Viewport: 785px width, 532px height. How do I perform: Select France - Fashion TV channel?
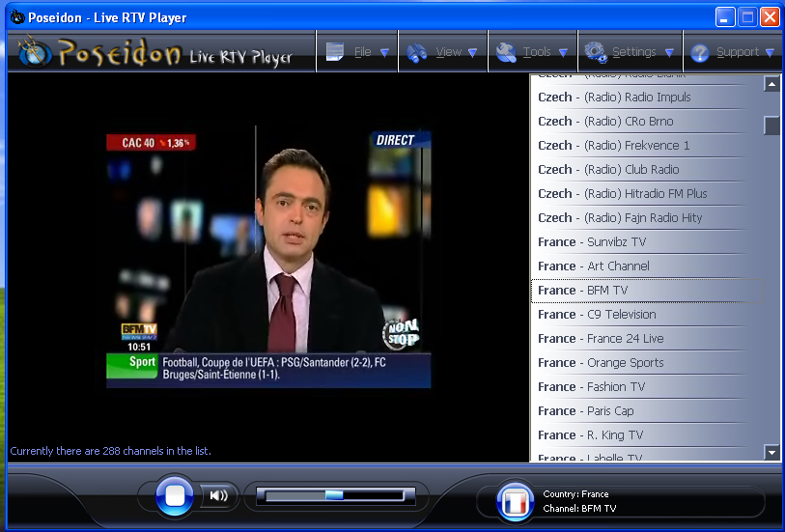[646, 387]
